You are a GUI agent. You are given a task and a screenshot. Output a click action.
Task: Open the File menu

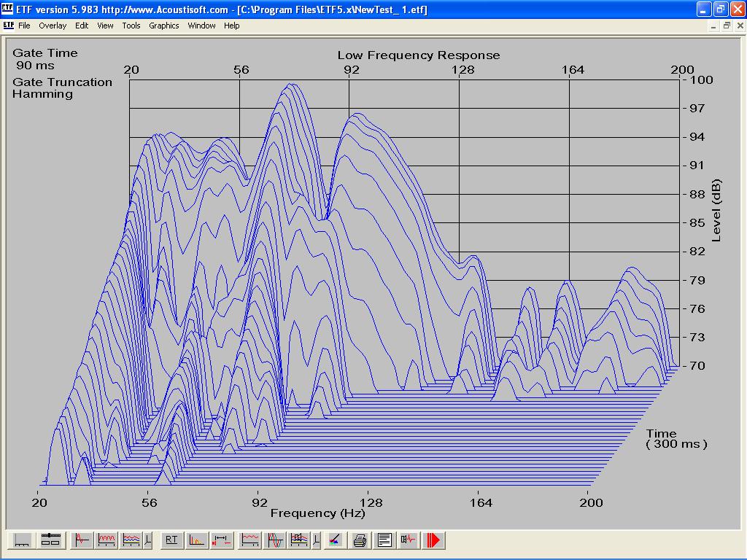tap(24, 26)
